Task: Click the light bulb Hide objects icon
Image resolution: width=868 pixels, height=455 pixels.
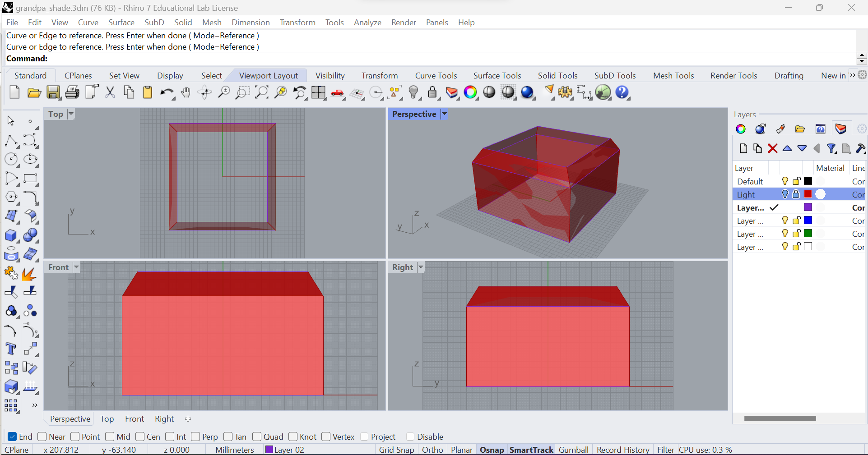Action: [413, 92]
